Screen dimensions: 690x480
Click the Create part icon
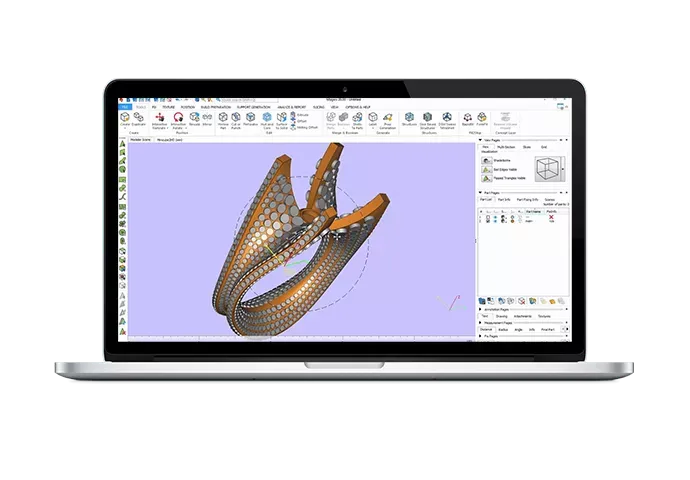click(125, 119)
